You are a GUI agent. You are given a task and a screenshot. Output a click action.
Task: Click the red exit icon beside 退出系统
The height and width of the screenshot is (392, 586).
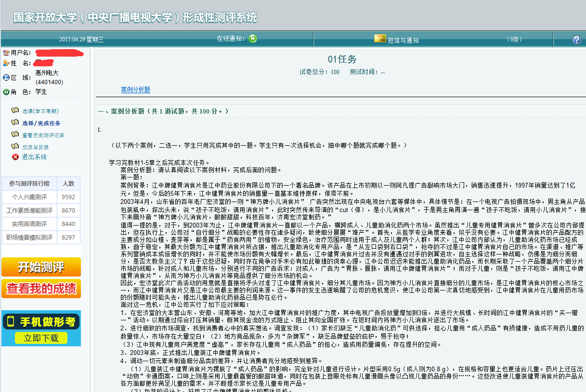coord(15,157)
